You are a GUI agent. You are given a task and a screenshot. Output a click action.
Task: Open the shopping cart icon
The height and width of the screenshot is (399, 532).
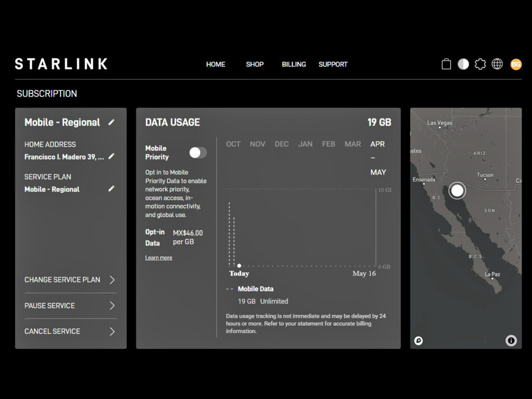tap(446, 63)
